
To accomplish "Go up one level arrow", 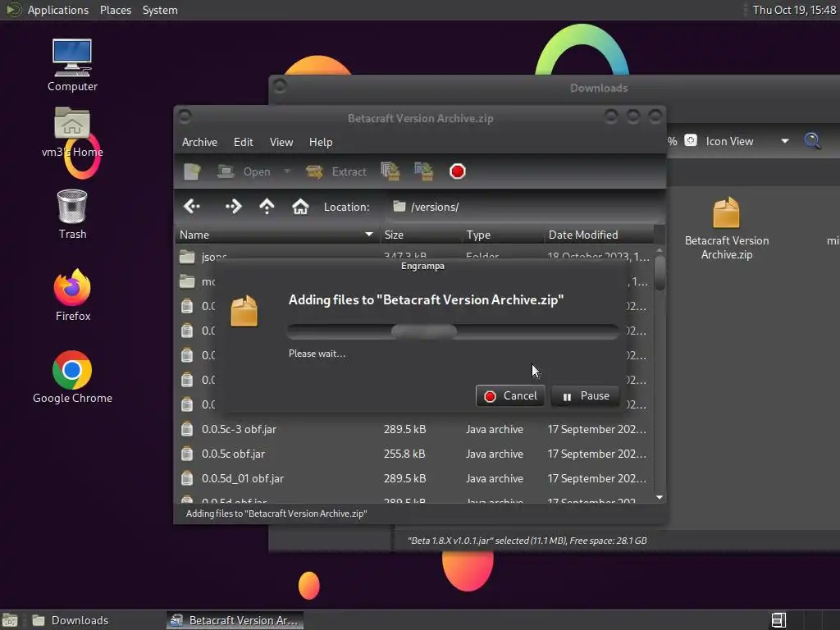I will [267, 206].
